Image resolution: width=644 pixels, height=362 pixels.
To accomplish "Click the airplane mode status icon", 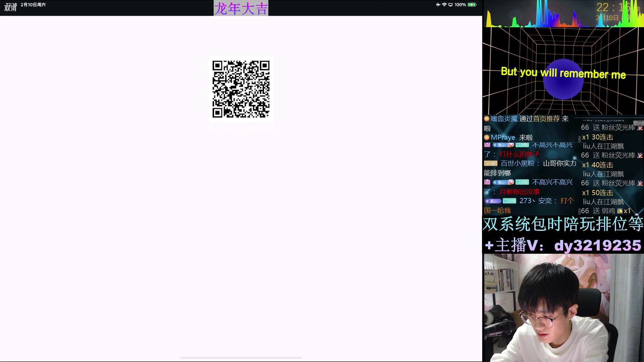I will [x=438, y=5].
